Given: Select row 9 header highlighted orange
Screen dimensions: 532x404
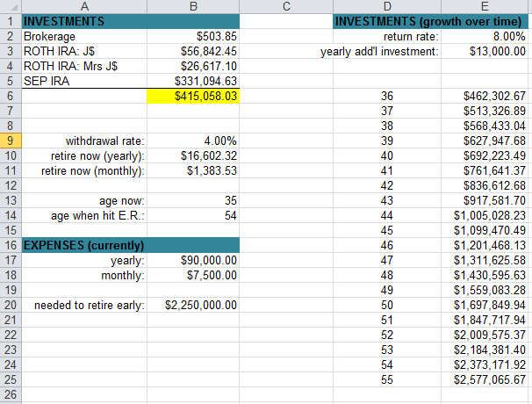Looking at the screenshot, I should [x=11, y=141].
